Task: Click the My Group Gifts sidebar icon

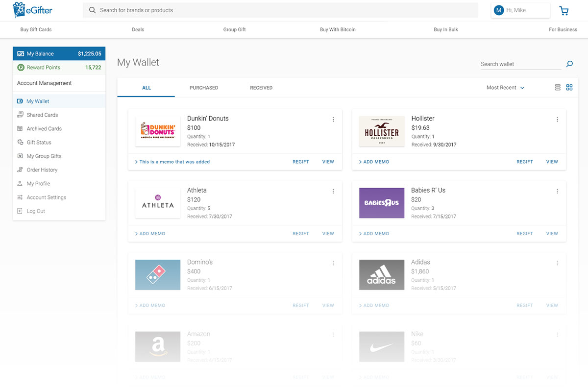Action: coord(20,156)
